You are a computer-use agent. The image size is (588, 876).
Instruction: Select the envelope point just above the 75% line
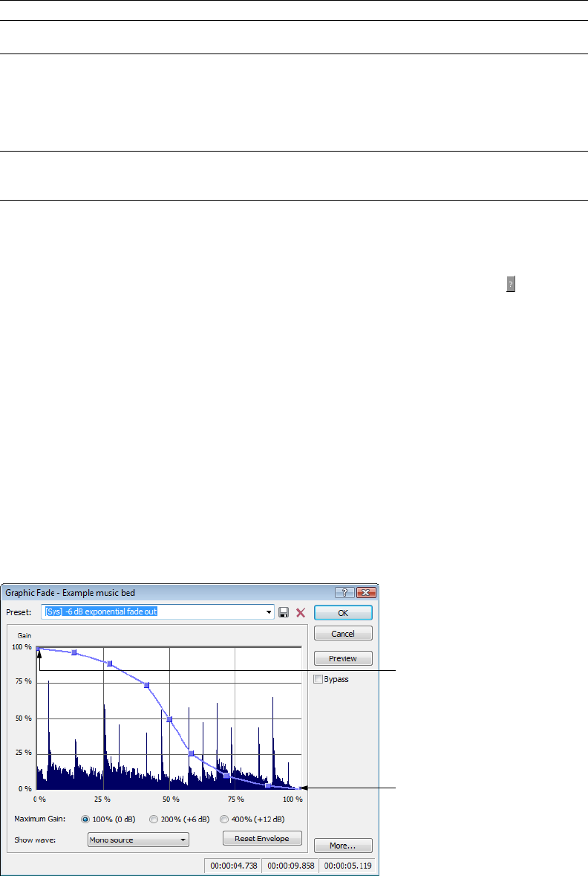(110, 664)
